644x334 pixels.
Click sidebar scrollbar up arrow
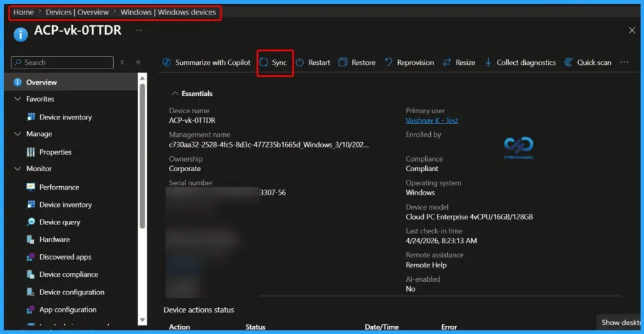click(x=142, y=78)
